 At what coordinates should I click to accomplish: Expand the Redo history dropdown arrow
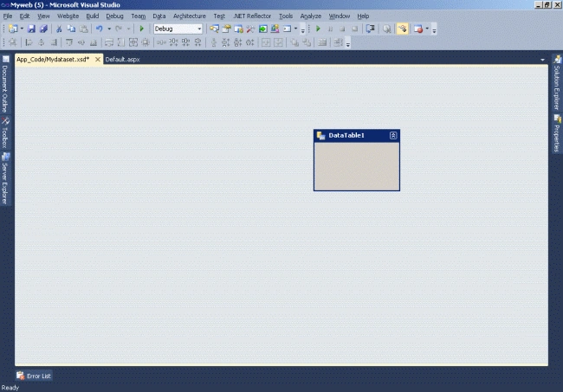point(128,29)
